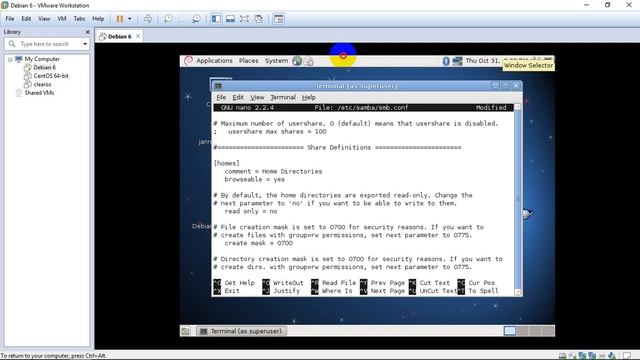Open VMware Help menu
The height and width of the screenshot is (360, 640).
coord(98,19)
